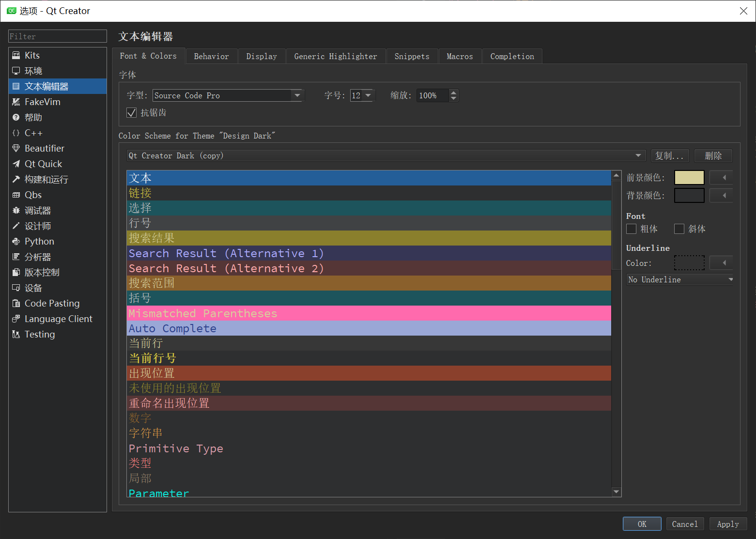Open the Kits settings category icon

[16, 55]
